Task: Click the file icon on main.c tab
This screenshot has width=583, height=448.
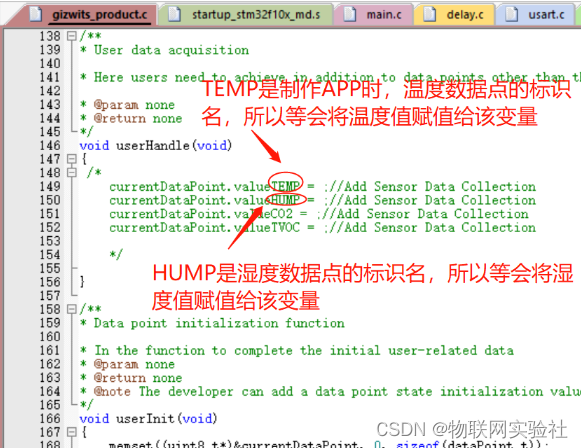Action: pyautogui.click(x=350, y=14)
